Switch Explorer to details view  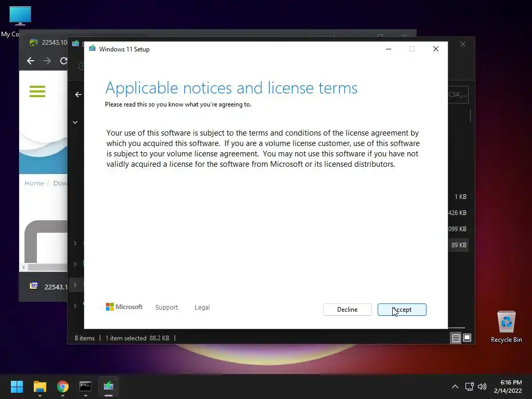click(456, 338)
